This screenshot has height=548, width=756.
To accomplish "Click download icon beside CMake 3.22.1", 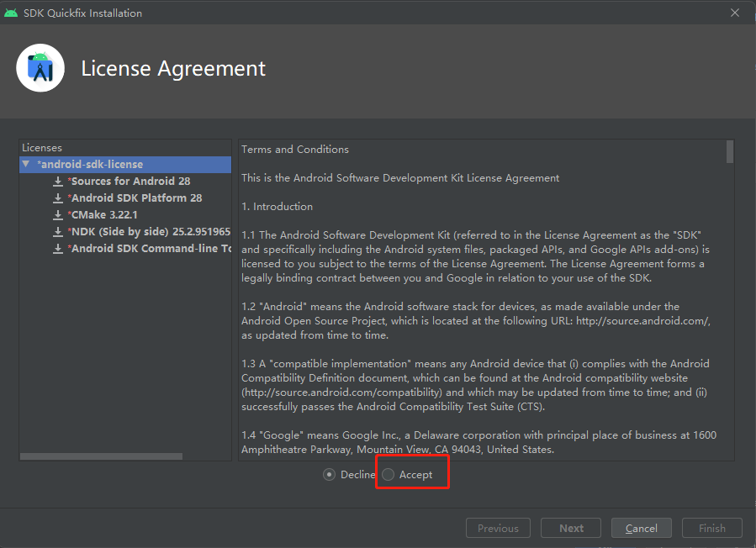I will point(58,215).
